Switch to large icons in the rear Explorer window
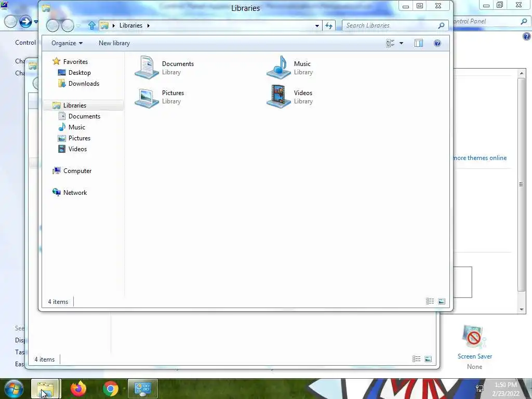Screen dimensions: 532x399 pos(428,359)
